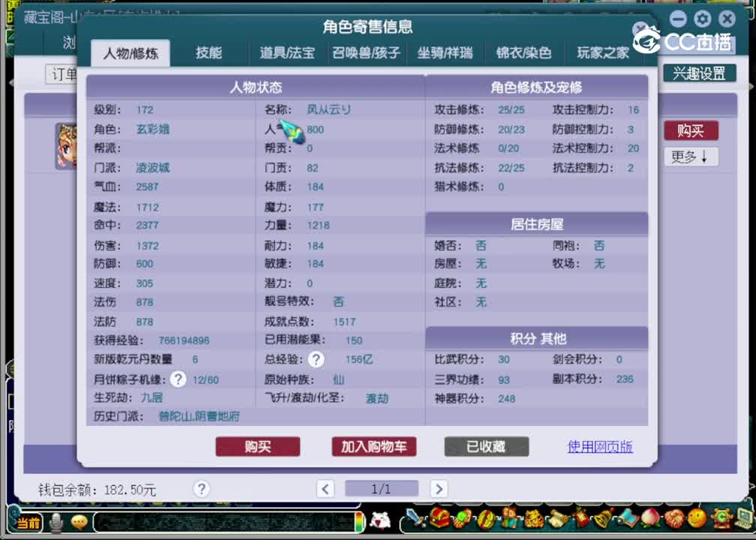Switch to the 技能 tab
The height and width of the screenshot is (540, 756).
[208, 53]
